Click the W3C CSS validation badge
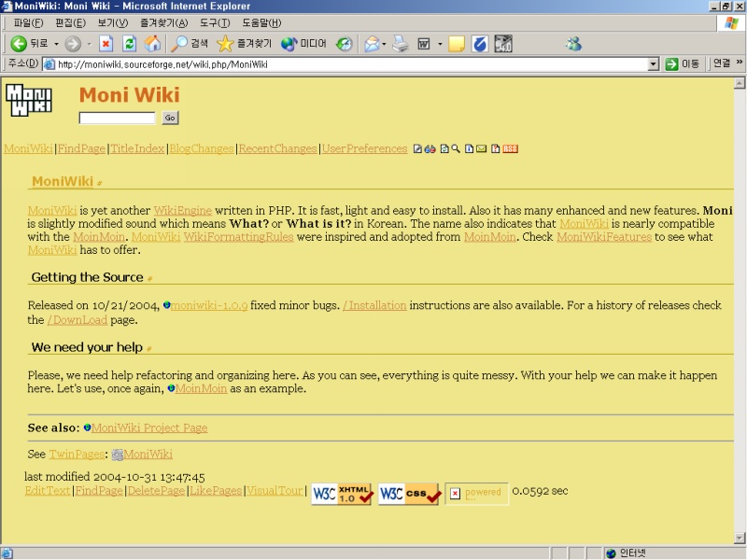Image resolution: width=747 pixels, height=560 pixels. 409,494
